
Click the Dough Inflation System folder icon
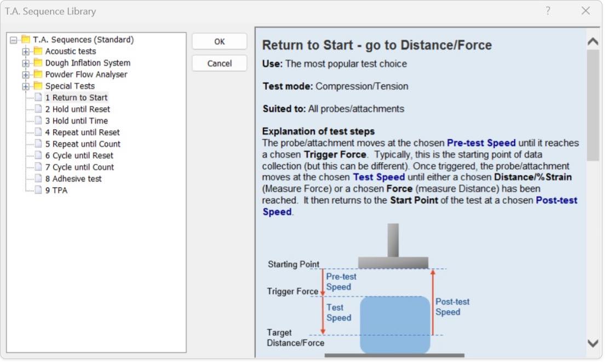(38, 63)
